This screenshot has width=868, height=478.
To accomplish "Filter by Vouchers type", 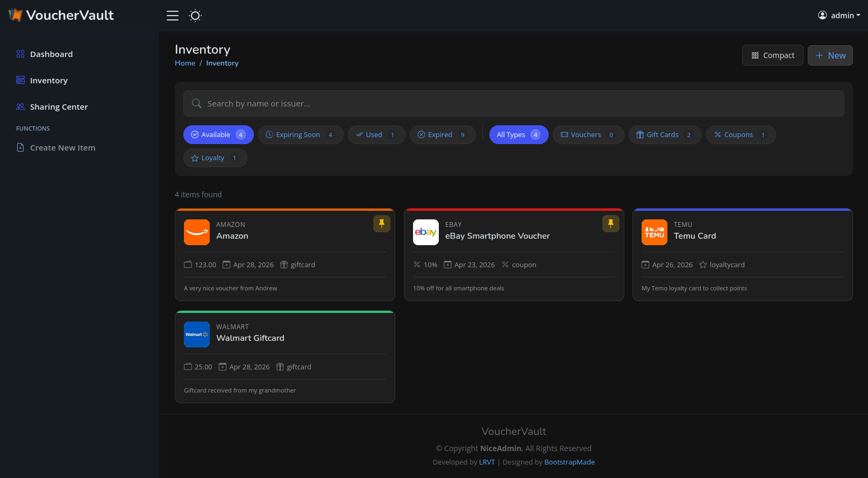I will 588,135.
